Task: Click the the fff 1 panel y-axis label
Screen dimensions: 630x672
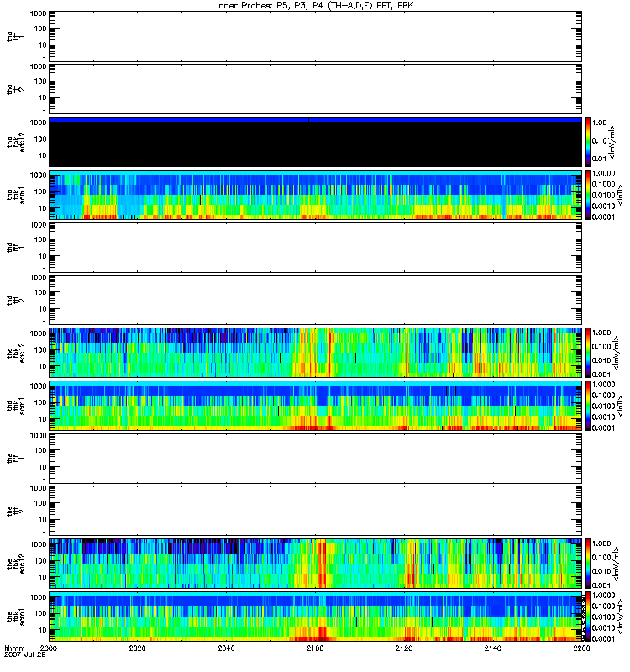Action: pos(16,459)
